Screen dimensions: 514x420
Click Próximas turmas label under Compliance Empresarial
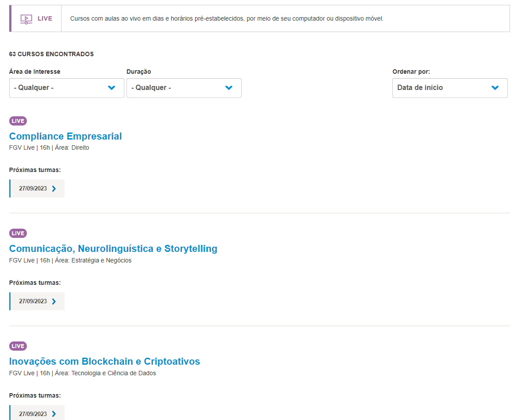(x=35, y=170)
